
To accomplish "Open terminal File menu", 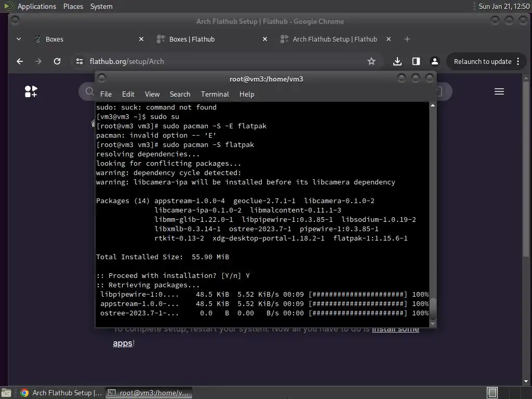I will point(106,95).
